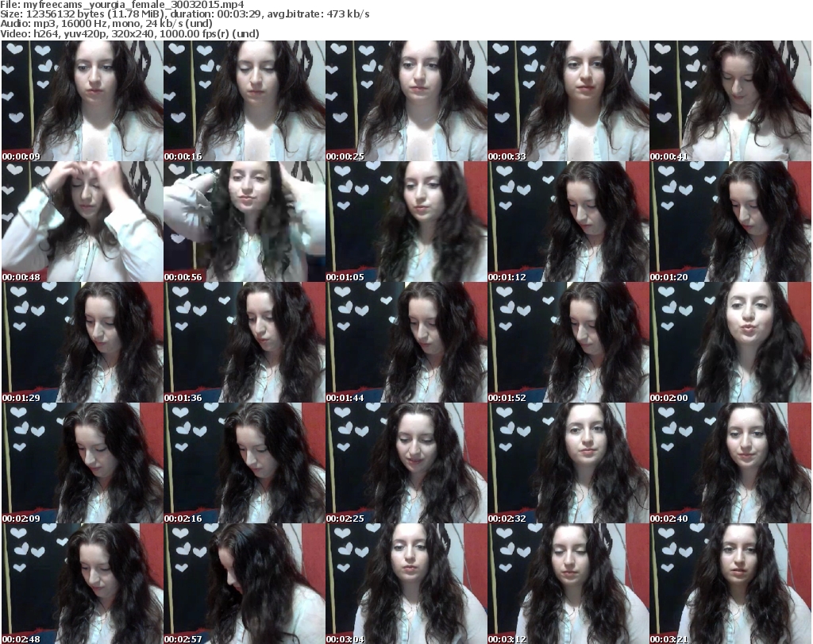The width and height of the screenshot is (813, 644).
Task: Select the thumbnail stamped 00:00:33
Action: click(x=568, y=101)
